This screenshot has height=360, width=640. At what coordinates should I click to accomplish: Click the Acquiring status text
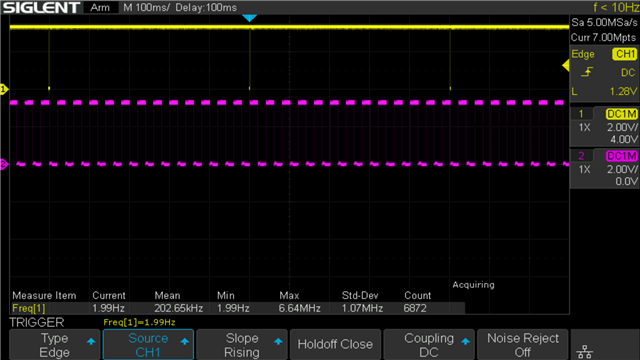pyautogui.click(x=473, y=285)
